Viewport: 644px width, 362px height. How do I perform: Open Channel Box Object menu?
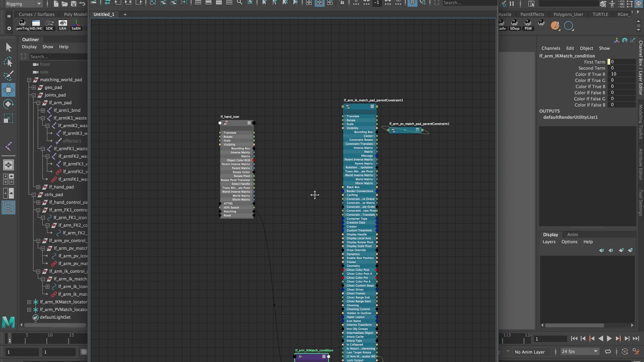[x=587, y=48]
